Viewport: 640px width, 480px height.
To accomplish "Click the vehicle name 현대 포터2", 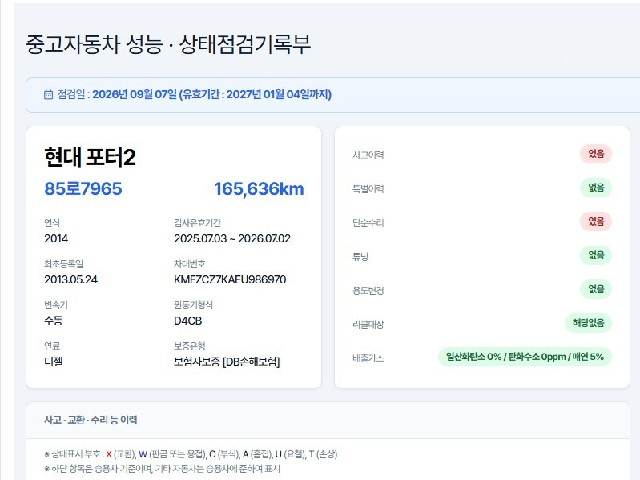I will click(90, 157).
